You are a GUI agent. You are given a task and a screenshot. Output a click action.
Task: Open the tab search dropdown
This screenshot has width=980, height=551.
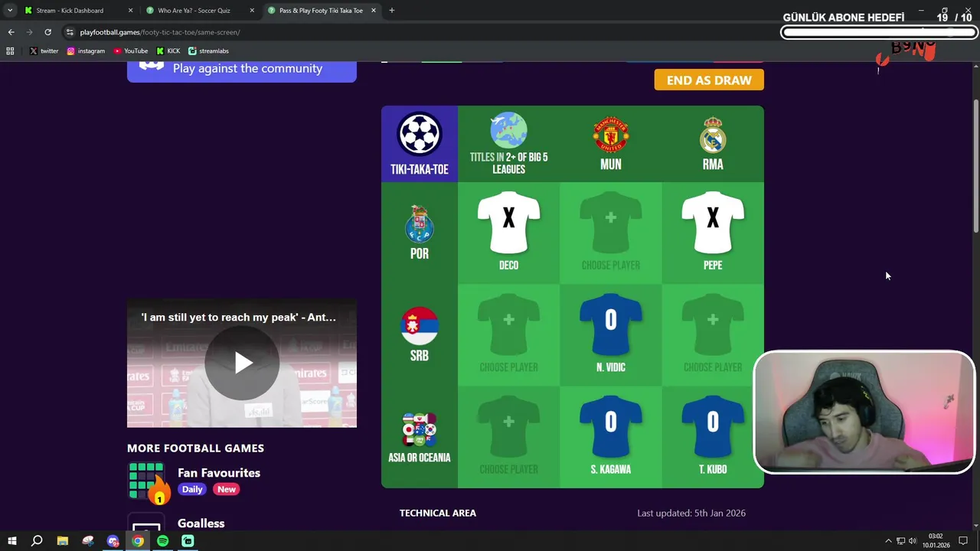click(x=10, y=11)
